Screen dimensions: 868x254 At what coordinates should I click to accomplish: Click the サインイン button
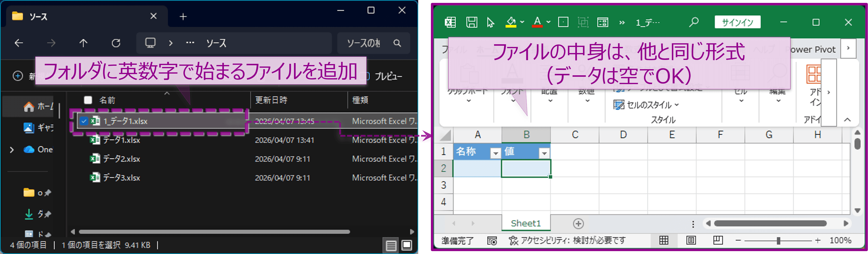click(737, 22)
